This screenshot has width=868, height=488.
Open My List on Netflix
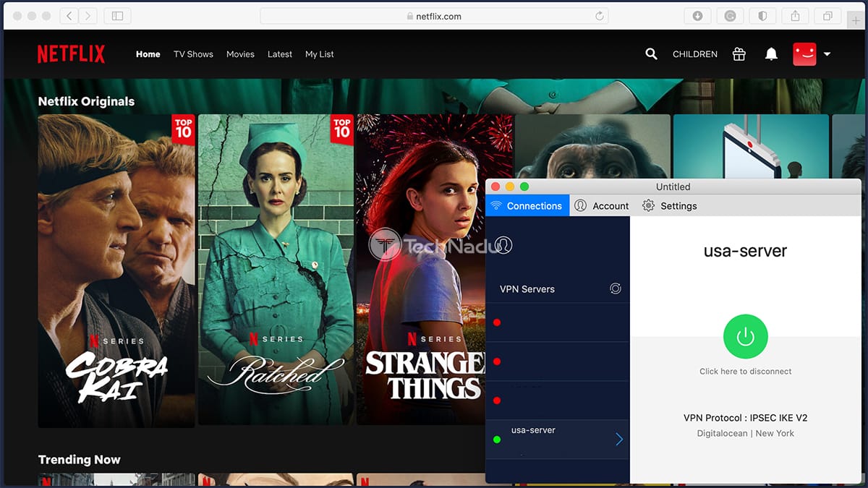point(320,54)
